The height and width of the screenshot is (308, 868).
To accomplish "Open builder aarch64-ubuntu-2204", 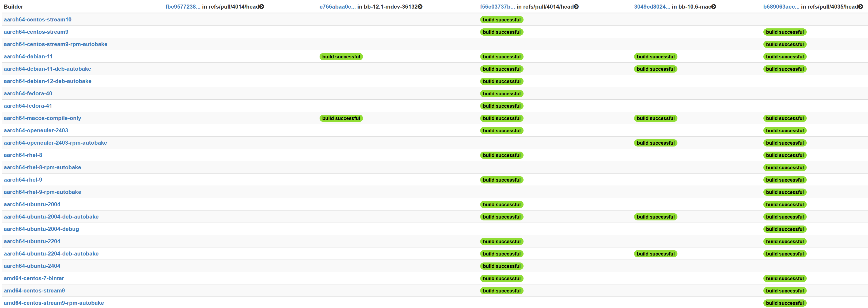I will point(32,241).
